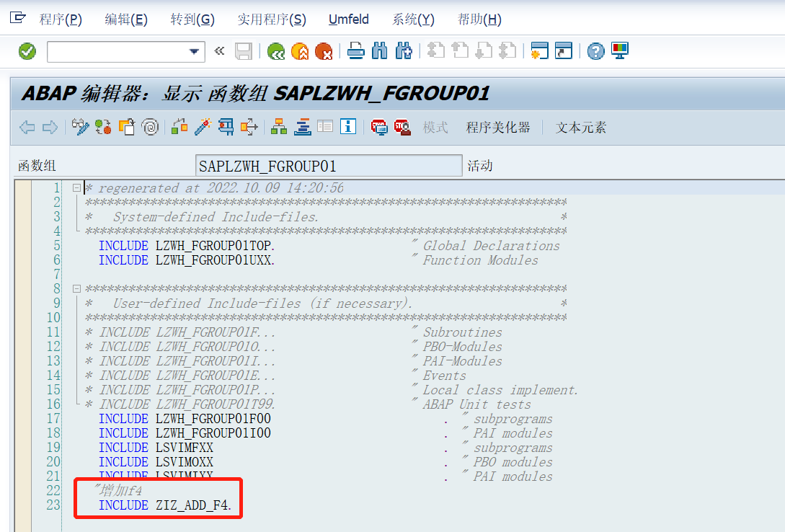
Task: Open the system menu icon before 程序
Action: point(17,18)
